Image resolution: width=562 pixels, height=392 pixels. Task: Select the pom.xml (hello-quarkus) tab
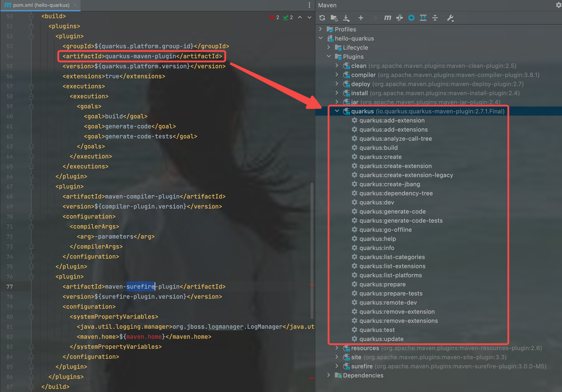[x=41, y=5]
